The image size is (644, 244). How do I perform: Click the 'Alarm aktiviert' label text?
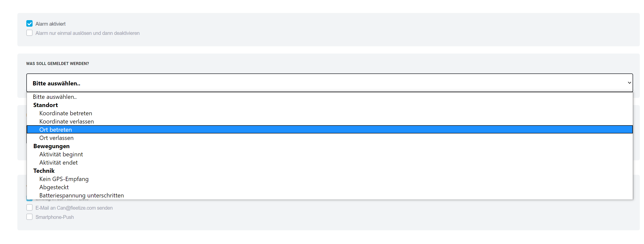click(50, 24)
